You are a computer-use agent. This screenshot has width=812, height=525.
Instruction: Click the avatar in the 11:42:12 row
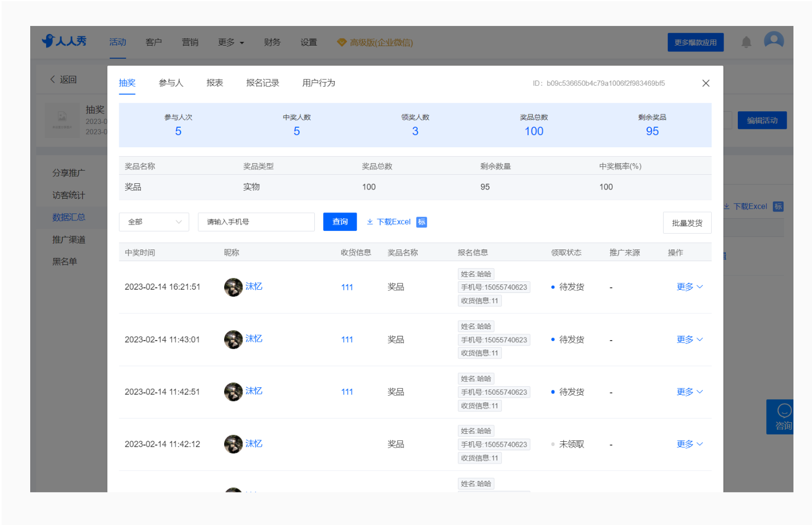[233, 444]
